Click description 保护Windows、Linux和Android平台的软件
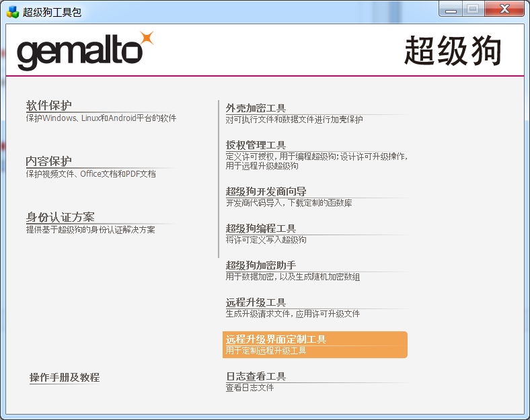The width and height of the screenshot is (530, 420). click(x=101, y=118)
